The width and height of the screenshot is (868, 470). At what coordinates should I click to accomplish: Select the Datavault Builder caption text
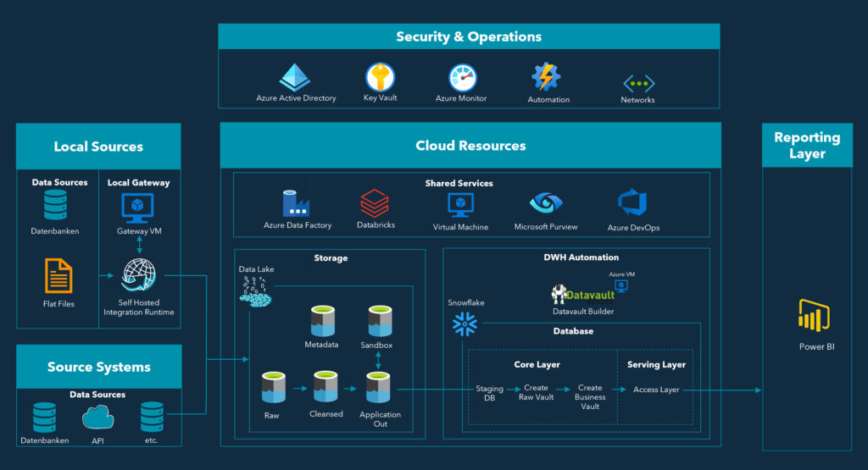tap(583, 312)
